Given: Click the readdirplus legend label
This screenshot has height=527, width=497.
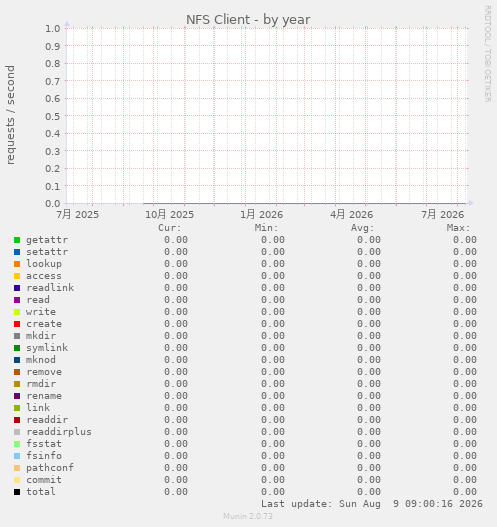Looking at the screenshot, I should pyautogui.click(x=59, y=432).
